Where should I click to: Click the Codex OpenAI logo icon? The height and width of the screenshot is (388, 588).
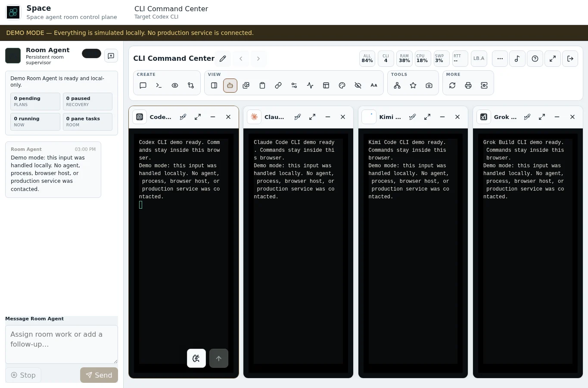coord(140,117)
